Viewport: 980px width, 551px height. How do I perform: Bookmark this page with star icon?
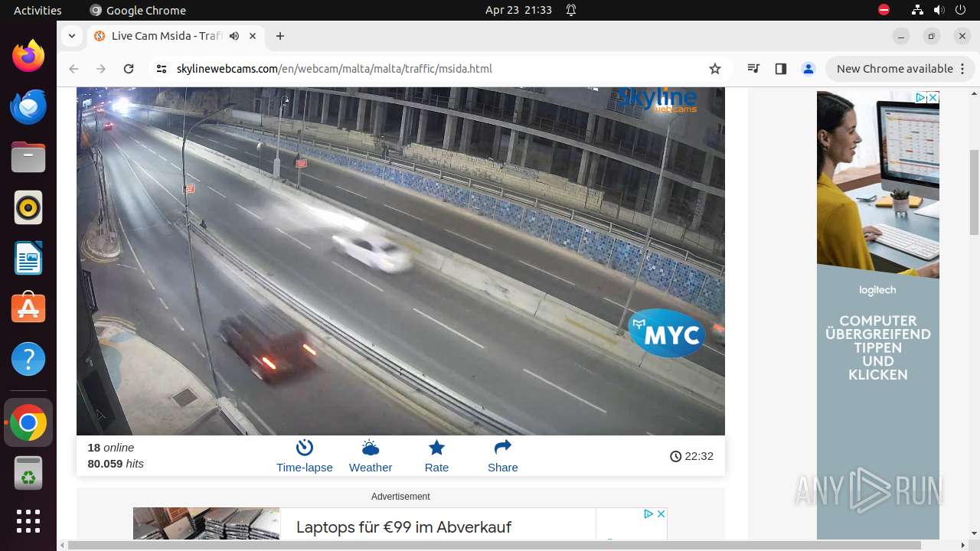pyautogui.click(x=715, y=69)
